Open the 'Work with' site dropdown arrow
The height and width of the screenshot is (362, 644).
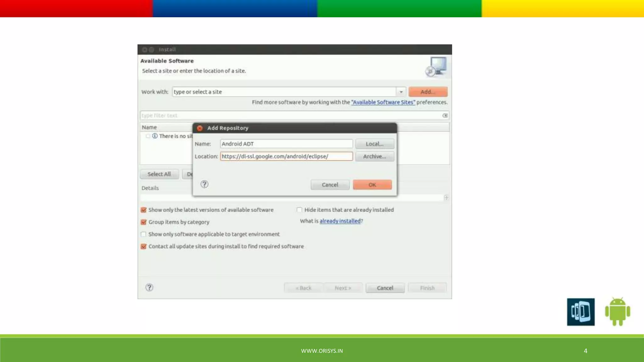coord(401,92)
